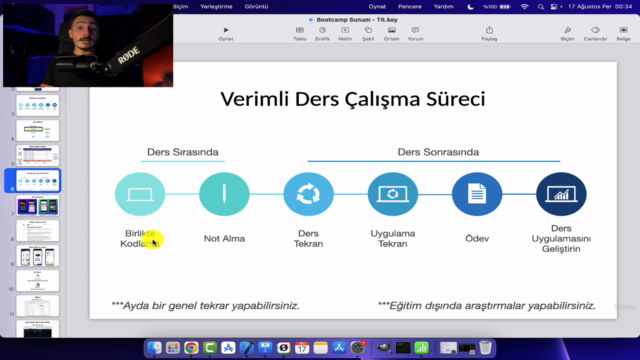Screen dimensions: 640x360
Task: Open Control Center in the menu bar
Action: (x=554, y=7)
